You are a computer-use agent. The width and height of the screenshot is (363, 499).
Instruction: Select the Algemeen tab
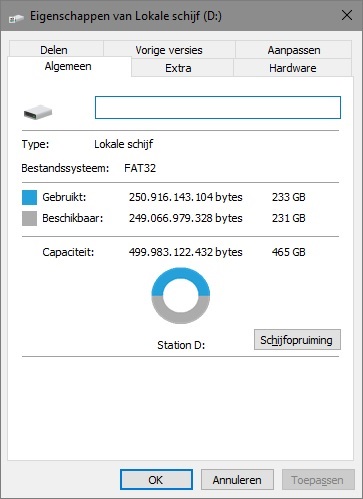click(x=69, y=66)
